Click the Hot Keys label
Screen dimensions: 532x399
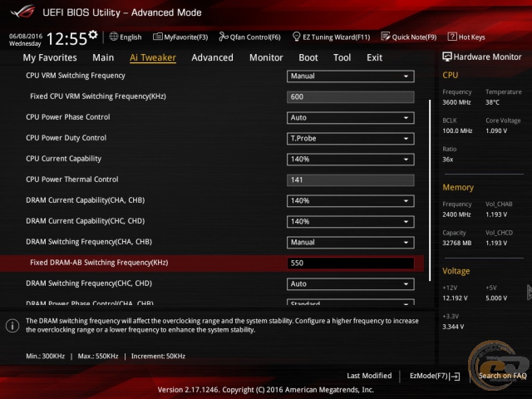coord(471,37)
